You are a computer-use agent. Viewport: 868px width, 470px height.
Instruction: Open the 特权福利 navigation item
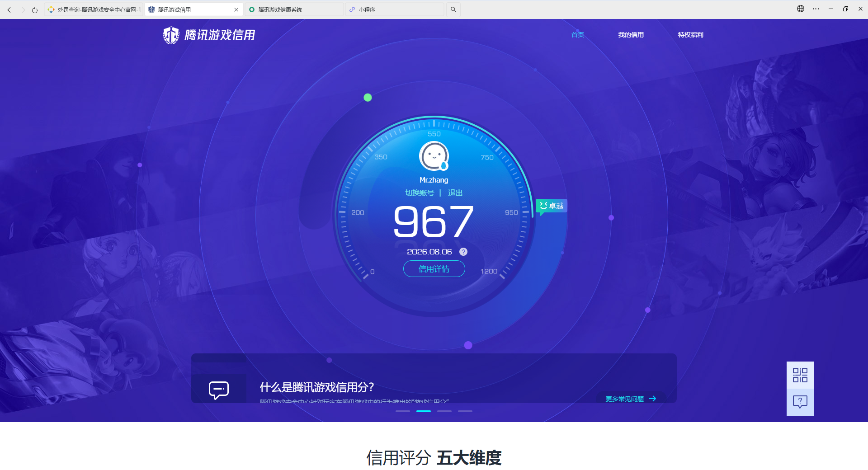[x=691, y=35]
